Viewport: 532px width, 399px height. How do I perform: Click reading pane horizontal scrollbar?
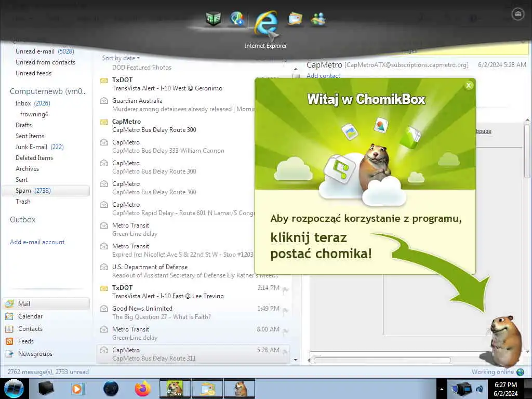click(382, 360)
